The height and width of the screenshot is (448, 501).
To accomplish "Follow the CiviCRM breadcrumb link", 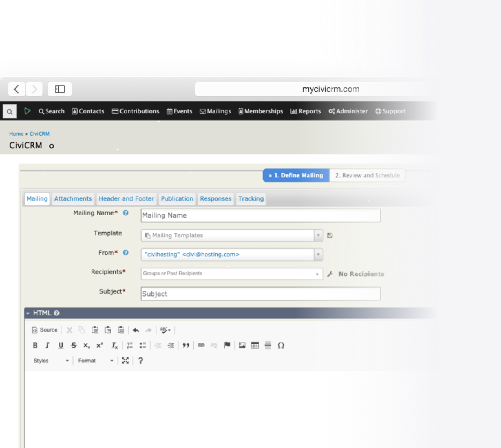I will click(x=39, y=134).
